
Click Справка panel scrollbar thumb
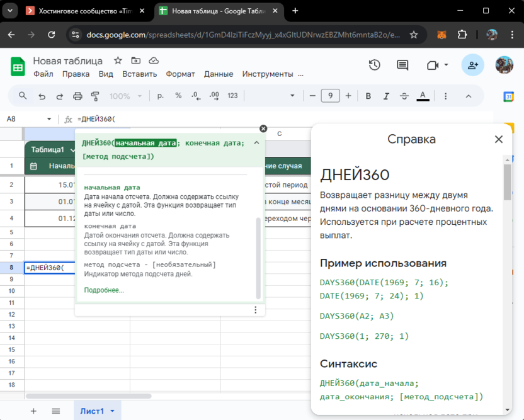[x=507, y=182]
